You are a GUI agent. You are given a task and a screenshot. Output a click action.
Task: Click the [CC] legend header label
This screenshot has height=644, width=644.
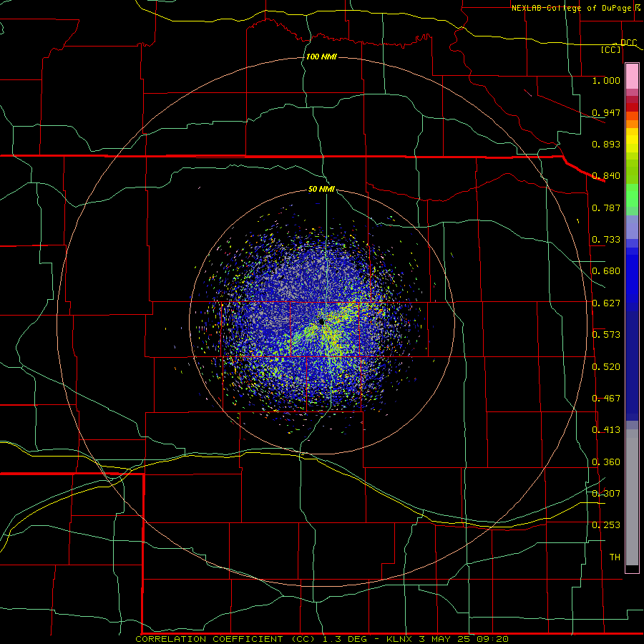click(611, 49)
